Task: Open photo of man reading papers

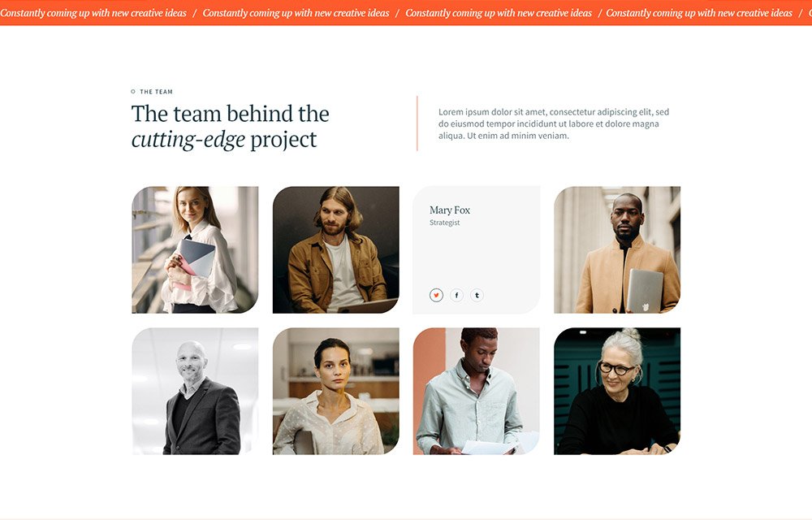Action: point(477,391)
